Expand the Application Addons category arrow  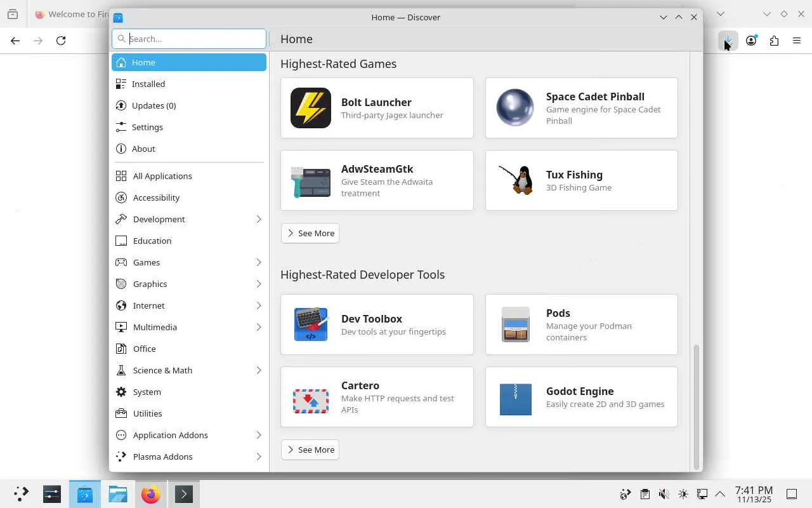tap(259, 435)
